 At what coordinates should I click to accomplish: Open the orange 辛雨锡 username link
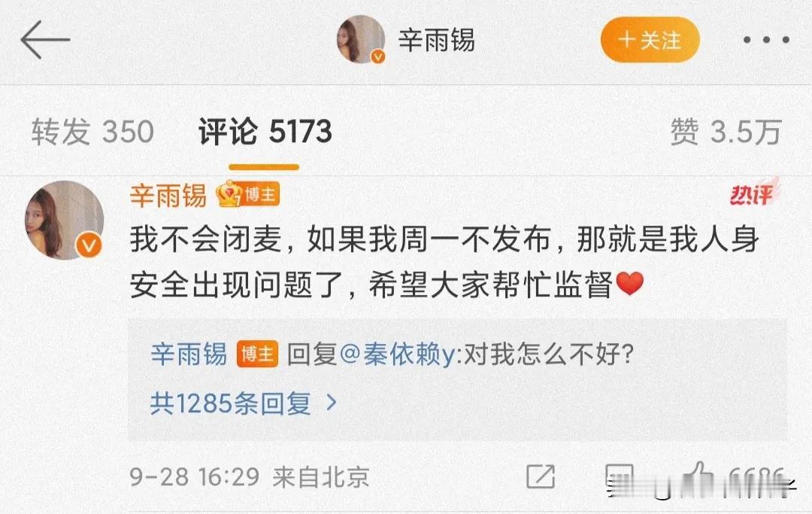(x=168, y=196)
